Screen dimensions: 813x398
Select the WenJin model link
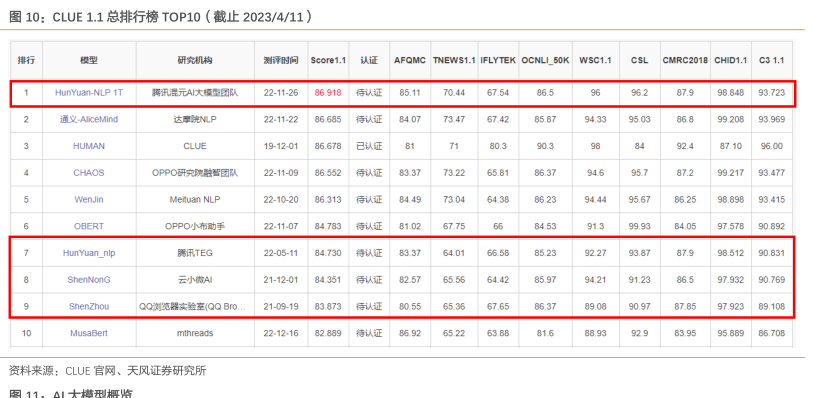89,200
